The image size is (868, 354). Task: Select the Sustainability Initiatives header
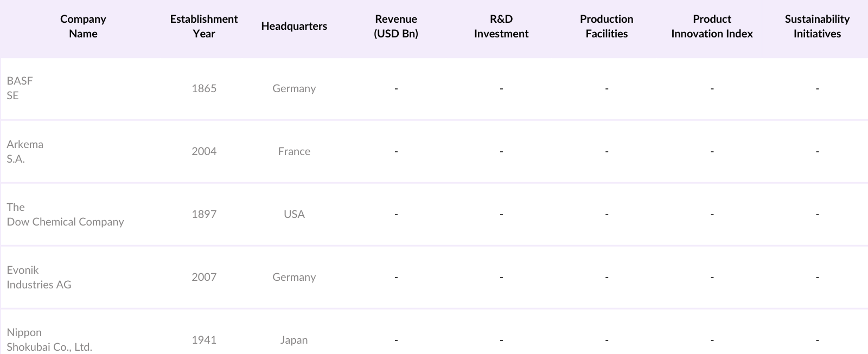tap(817, 26)
